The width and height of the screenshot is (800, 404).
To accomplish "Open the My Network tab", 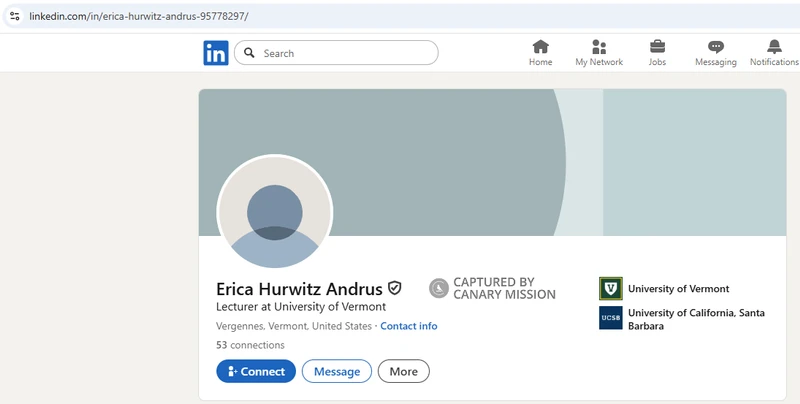I will 599,53.
